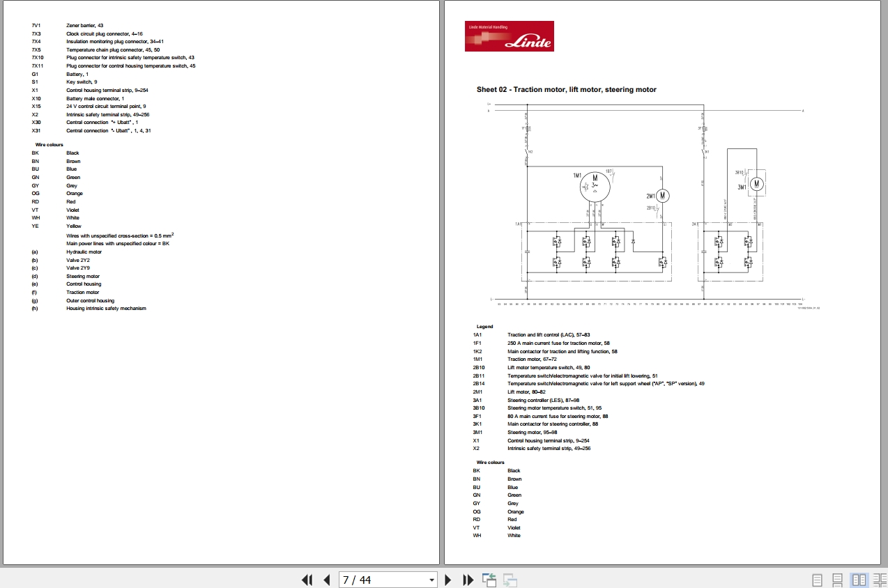Select legend row 3A1 Steering controller (LES)
This screenshot has width=888, height=588.
tap(526, 400)
